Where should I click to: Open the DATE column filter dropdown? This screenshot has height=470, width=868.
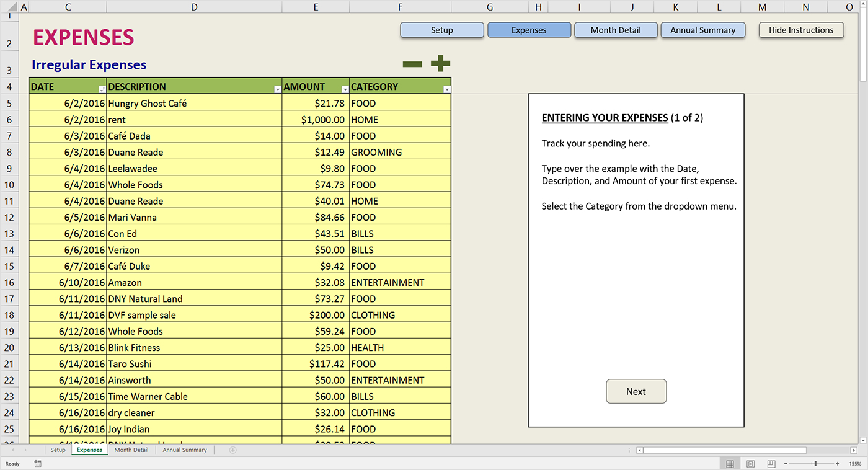click(x=102, y=90)
